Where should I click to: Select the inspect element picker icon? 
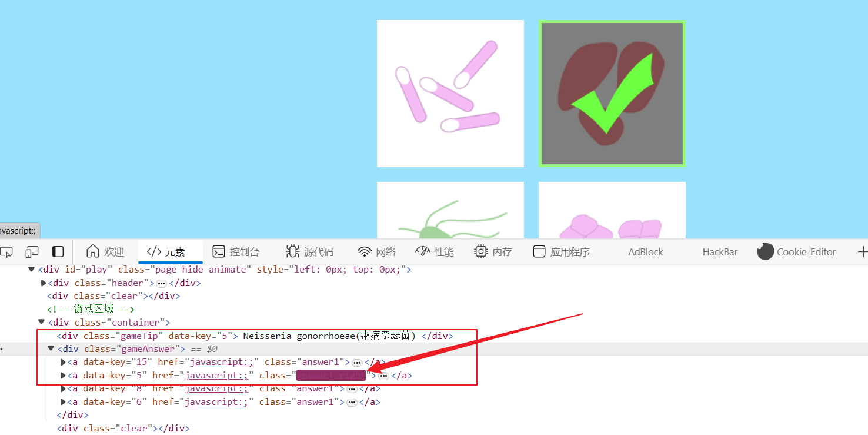(6, 252)
